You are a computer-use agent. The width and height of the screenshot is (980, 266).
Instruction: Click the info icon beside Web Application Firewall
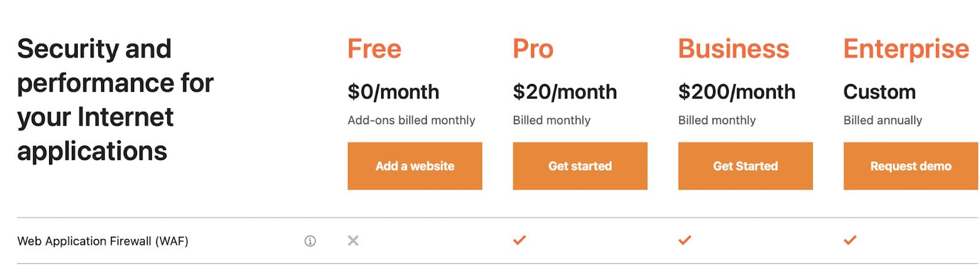(310, 241)
